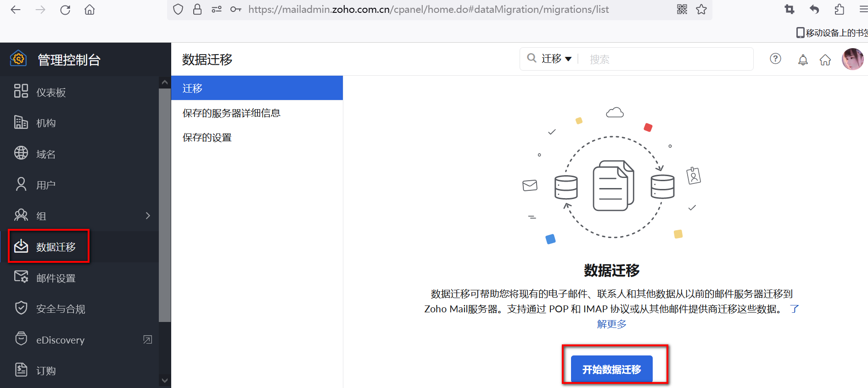The width and height of the screenshot is (868, 388).
Task: Reload the page with the refresh icon
Action: (65, 10)
